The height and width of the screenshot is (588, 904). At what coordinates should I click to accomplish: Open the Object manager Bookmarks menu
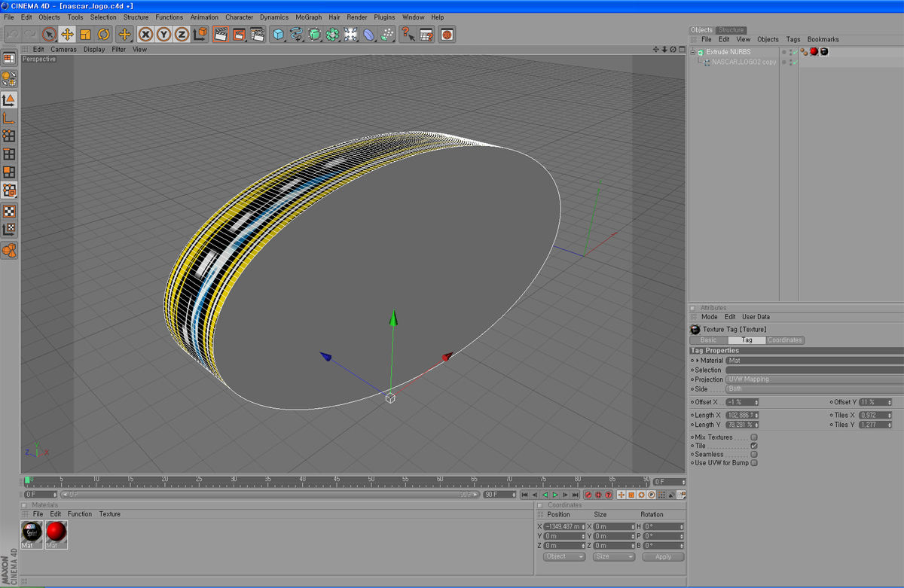pos(823,40)
